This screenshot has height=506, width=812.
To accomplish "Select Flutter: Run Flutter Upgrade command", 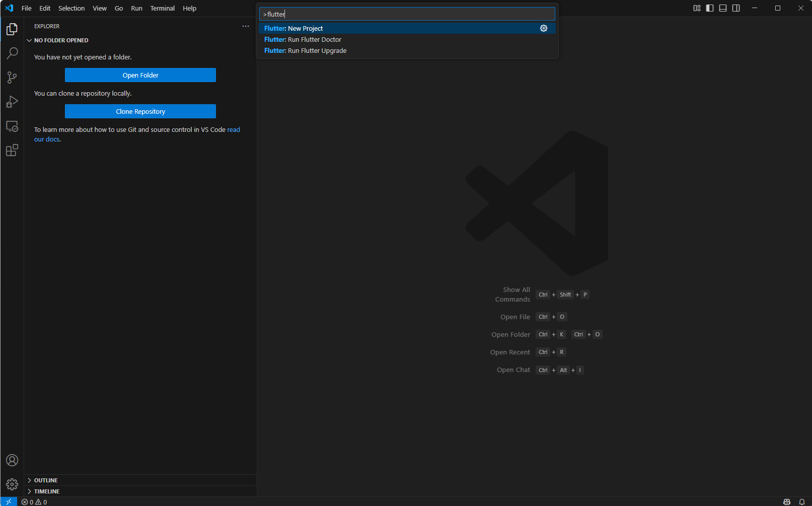I will (x=407, y=50).
